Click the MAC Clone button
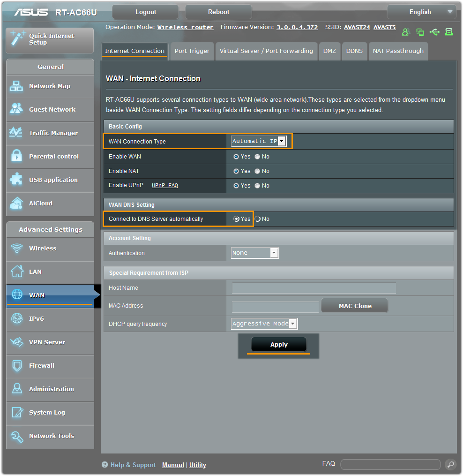463x476 pixels. (x=355, y=306)
